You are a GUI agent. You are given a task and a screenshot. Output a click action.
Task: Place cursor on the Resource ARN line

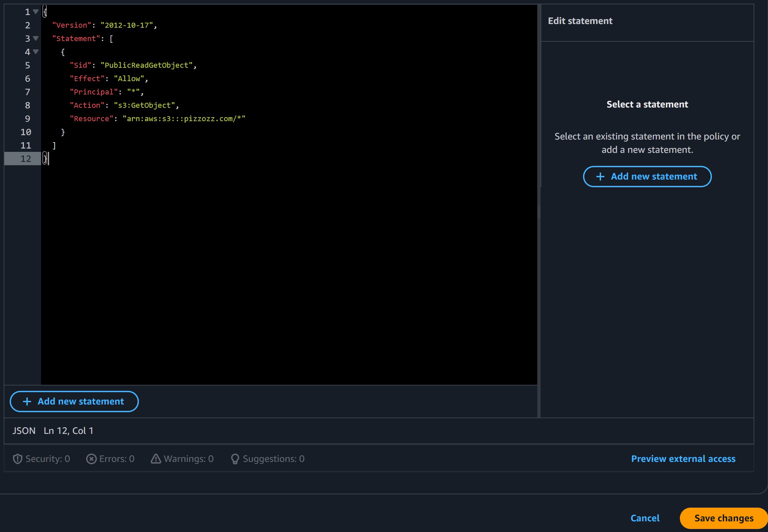click(x=184, y=119)
